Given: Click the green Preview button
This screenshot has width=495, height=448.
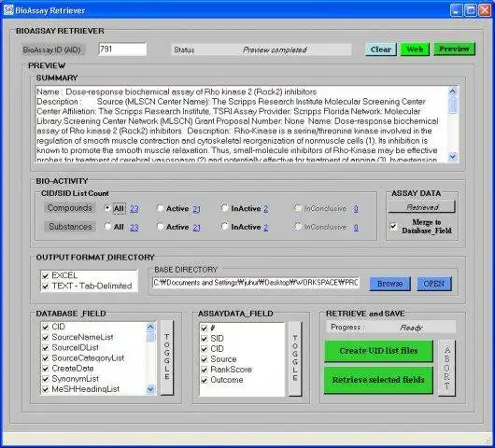Looking at the screenshot, I should pyautogui.click(x=454, y=49).
